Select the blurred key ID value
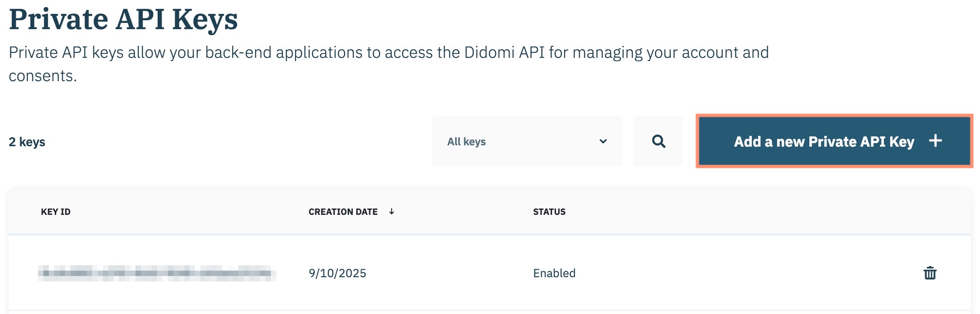The image size is (980, 314). (157, 273)
